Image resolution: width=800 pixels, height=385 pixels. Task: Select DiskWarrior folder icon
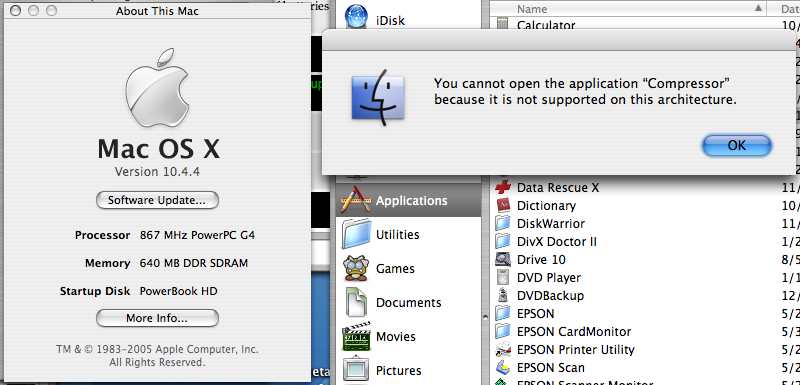(x=503, y=223)
